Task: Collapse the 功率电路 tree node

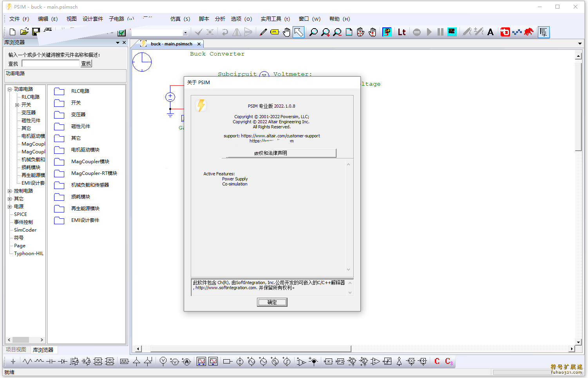Action: pos(9,89)
